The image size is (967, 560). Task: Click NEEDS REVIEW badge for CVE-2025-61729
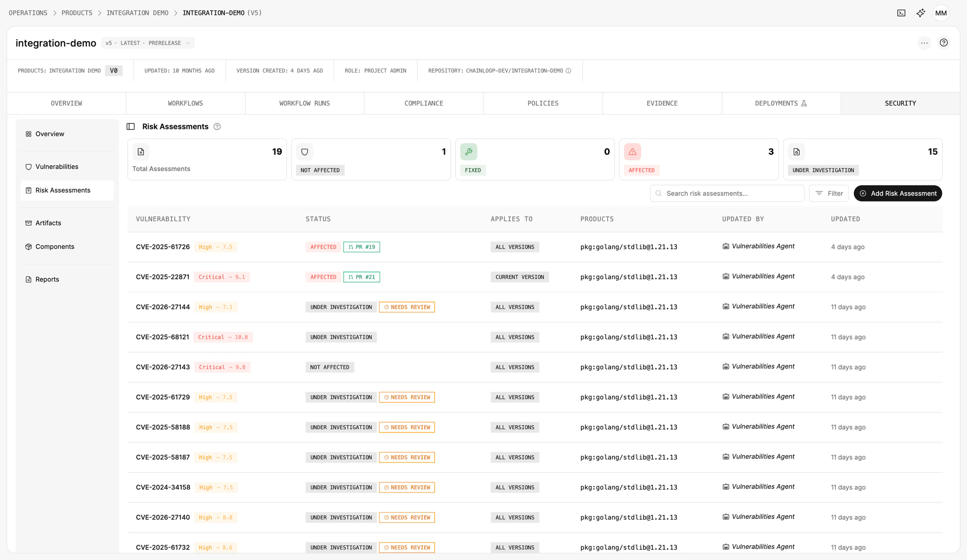point(407,397)
